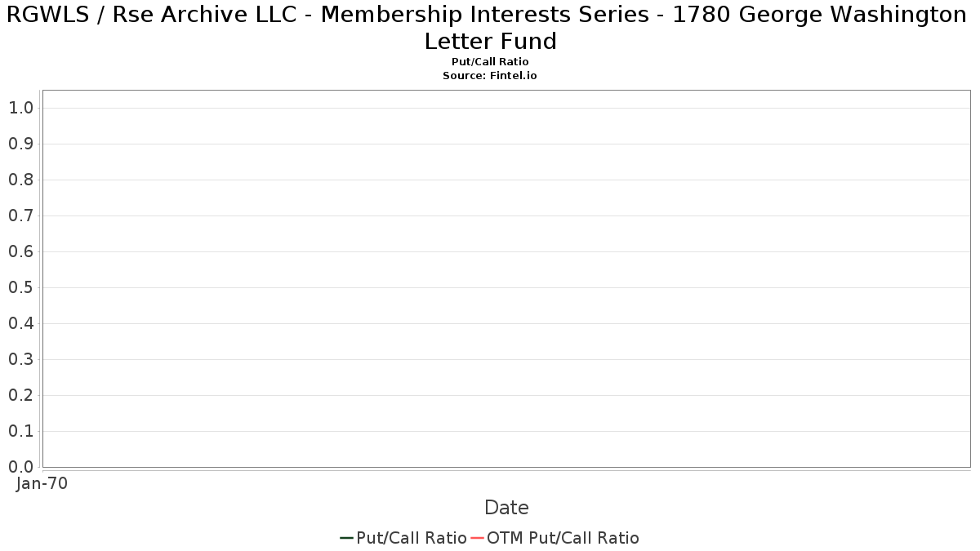The height and width of the screenshot is (551, 980).
Task: Click the 0.8 y-axis label
Action: click(x=21, y=180)
